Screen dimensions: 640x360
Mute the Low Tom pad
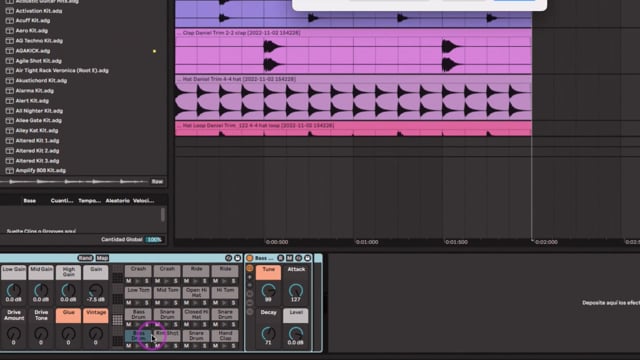click(129, 303)
